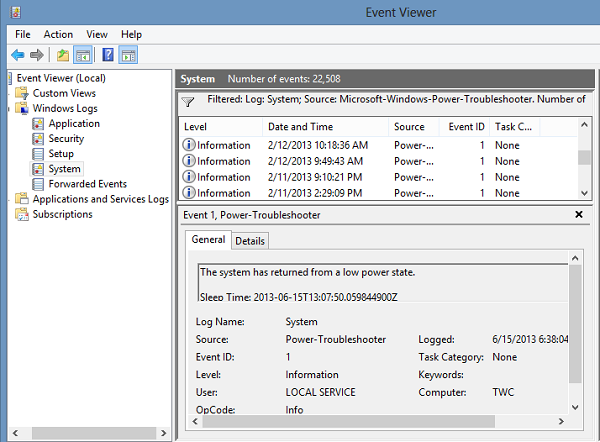Screen dimensions: 600x442
Task: Toggle the Show/Hide Console Tree button
Action: (x=83, y=55)
